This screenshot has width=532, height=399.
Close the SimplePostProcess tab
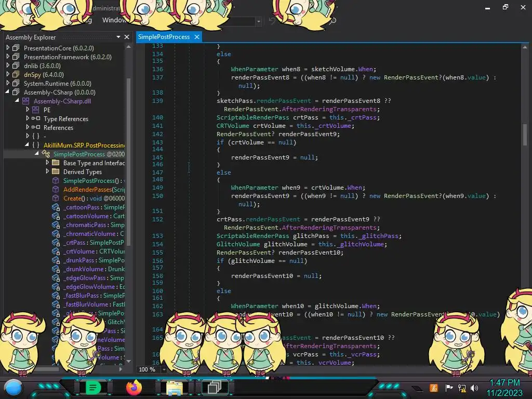pyautogui.click(x=197, y=37)
